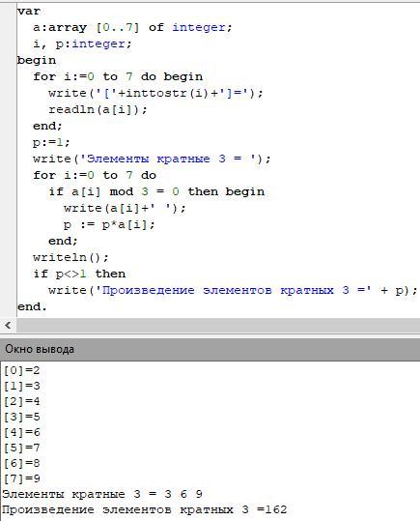Click the 'var' keyword in code
This screenshot has width=420, height=521.
(x=29, y=12)
